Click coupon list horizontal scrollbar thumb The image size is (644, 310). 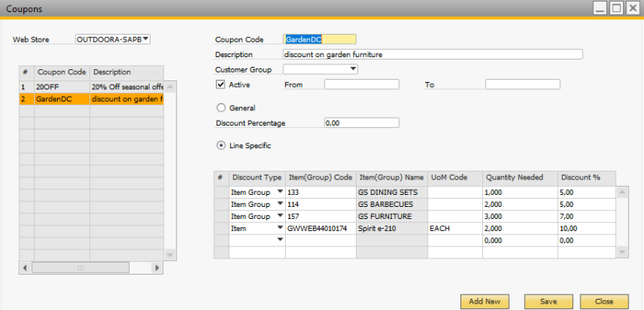pos(80,267)
